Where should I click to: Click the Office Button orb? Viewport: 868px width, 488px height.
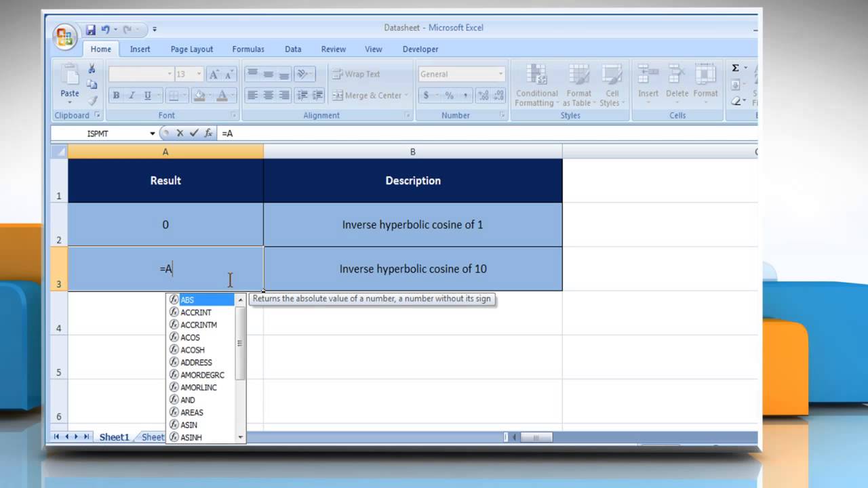(x=66, y=37)
